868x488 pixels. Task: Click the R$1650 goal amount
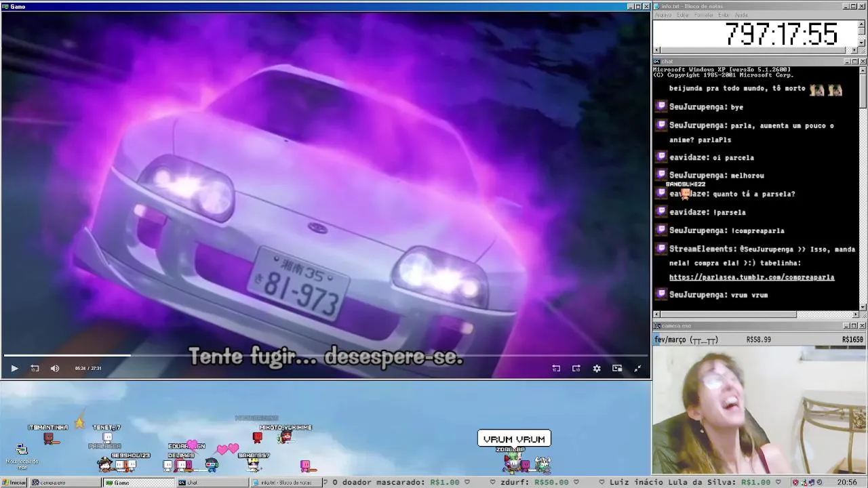click(x=852, y=340)
